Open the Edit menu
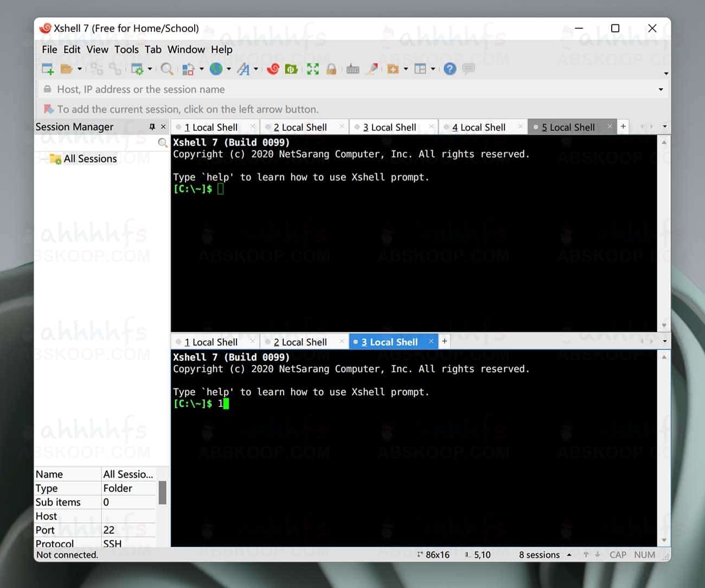705x588 pixels. point(72,49)
